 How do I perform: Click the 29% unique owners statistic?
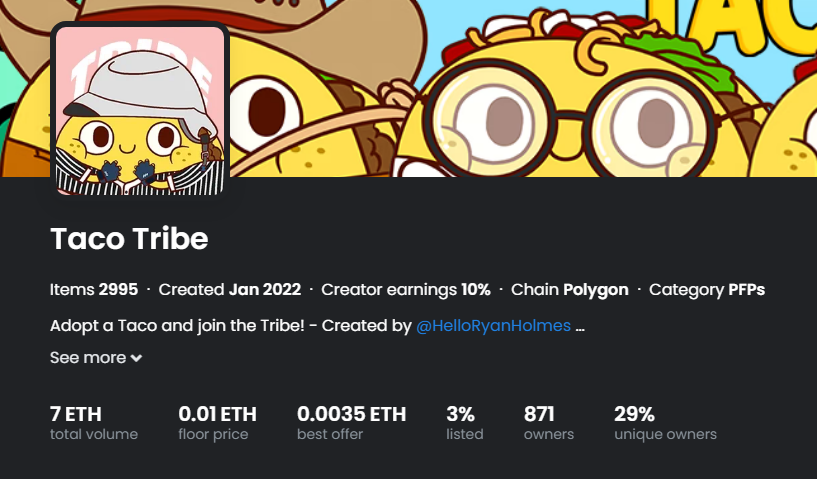665,423
